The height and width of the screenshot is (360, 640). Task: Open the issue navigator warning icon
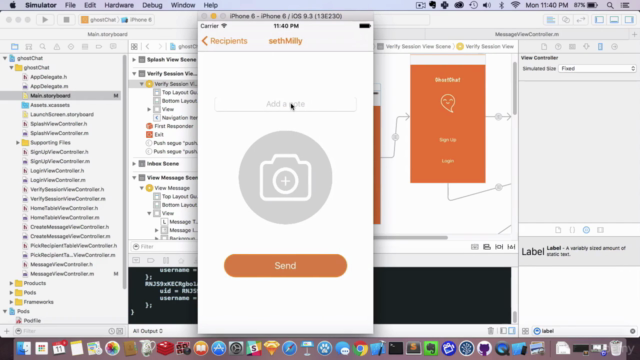click(57, 47)
